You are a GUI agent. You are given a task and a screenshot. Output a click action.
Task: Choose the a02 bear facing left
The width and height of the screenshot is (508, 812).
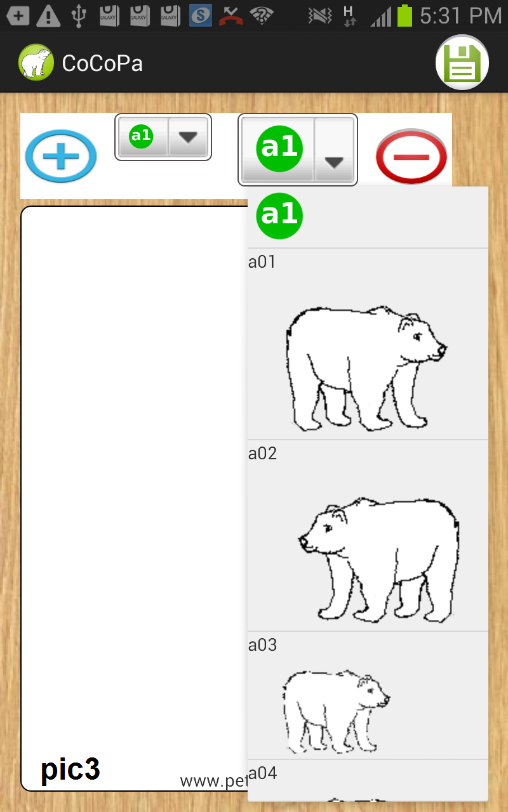pos(368,535)
